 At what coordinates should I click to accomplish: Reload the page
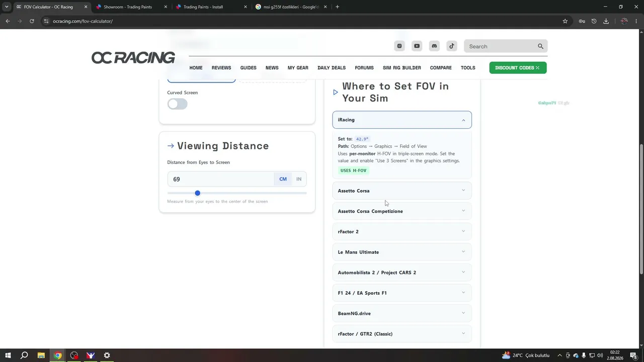point(32,21)
